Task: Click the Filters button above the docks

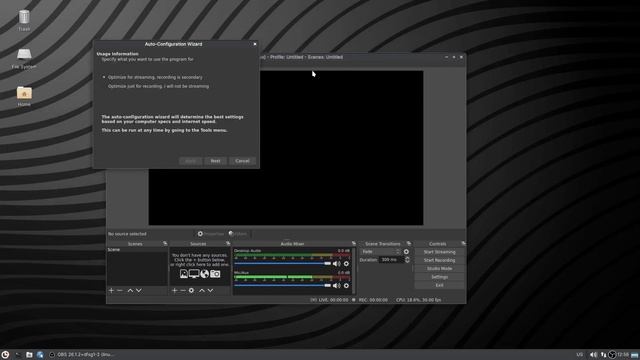Action: pos(238,234)
